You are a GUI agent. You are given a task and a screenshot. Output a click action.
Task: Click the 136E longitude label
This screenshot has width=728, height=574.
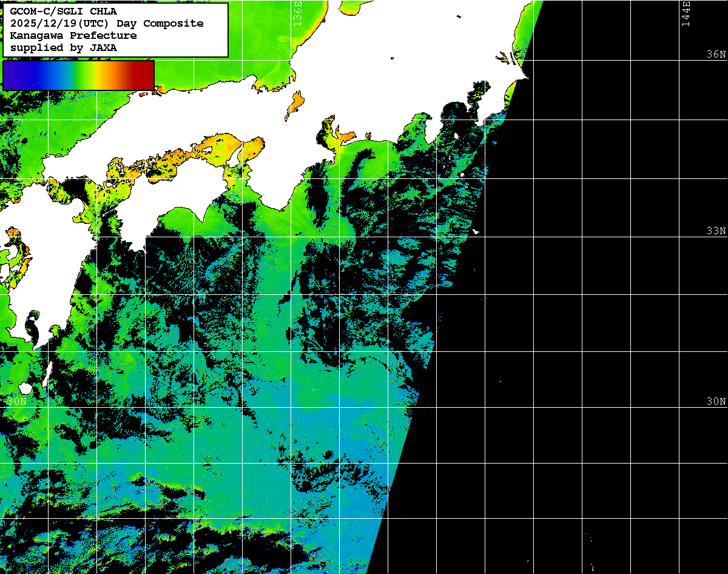point(297,13)
